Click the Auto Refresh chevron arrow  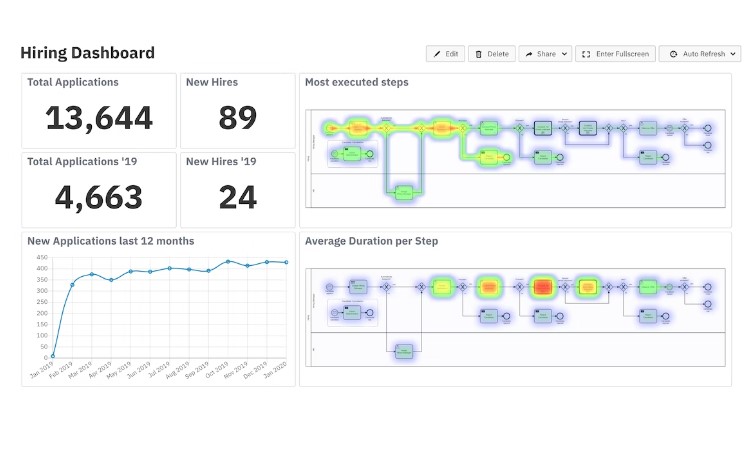coord(733,54)
